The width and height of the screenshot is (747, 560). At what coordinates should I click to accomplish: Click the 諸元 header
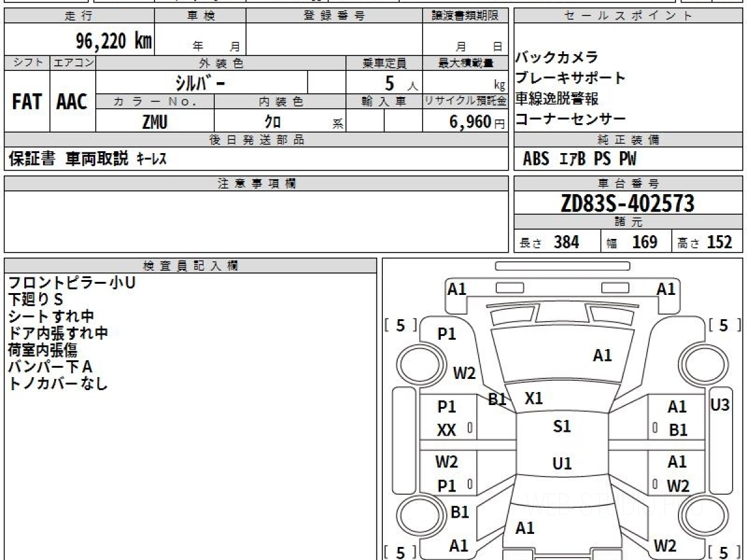pos(628,223)
